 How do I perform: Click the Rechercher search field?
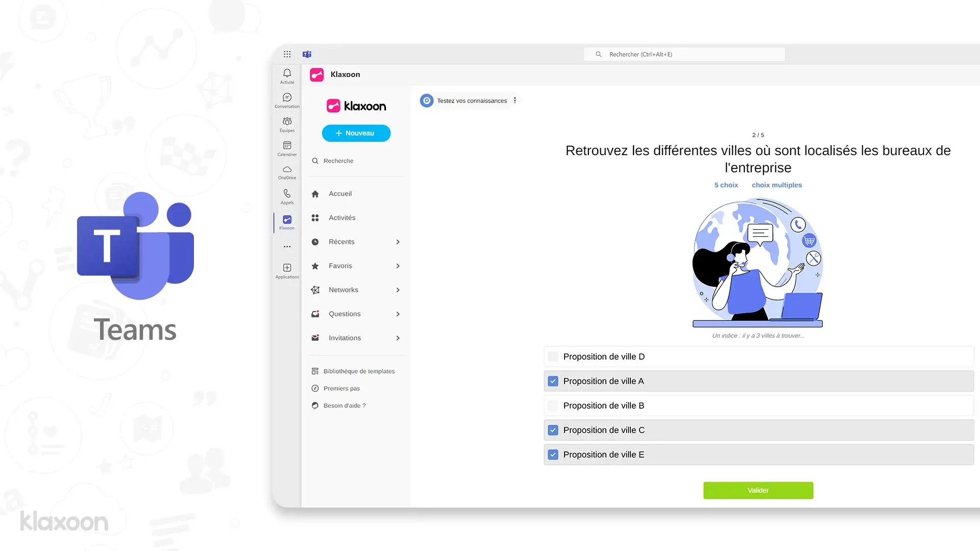(x=684, y=54)
